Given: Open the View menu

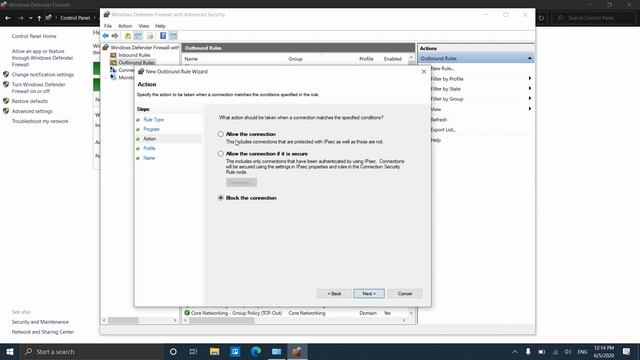Looking at the screenshot, I should (x=144, y=26).
